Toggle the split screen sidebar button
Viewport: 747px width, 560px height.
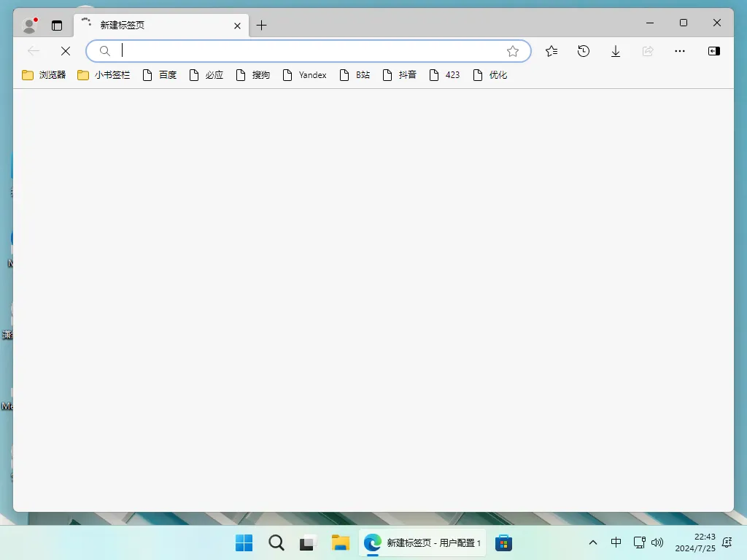[713, 51]
